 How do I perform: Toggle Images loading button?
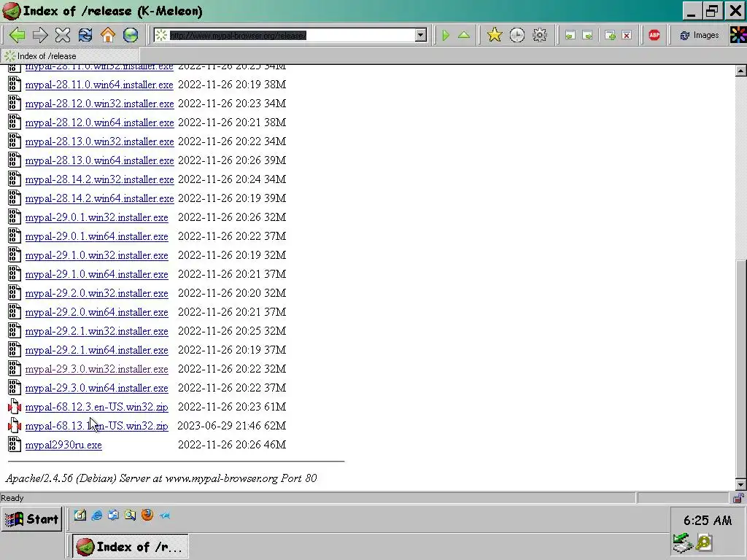pyautogui.click(x=700, y=35)
